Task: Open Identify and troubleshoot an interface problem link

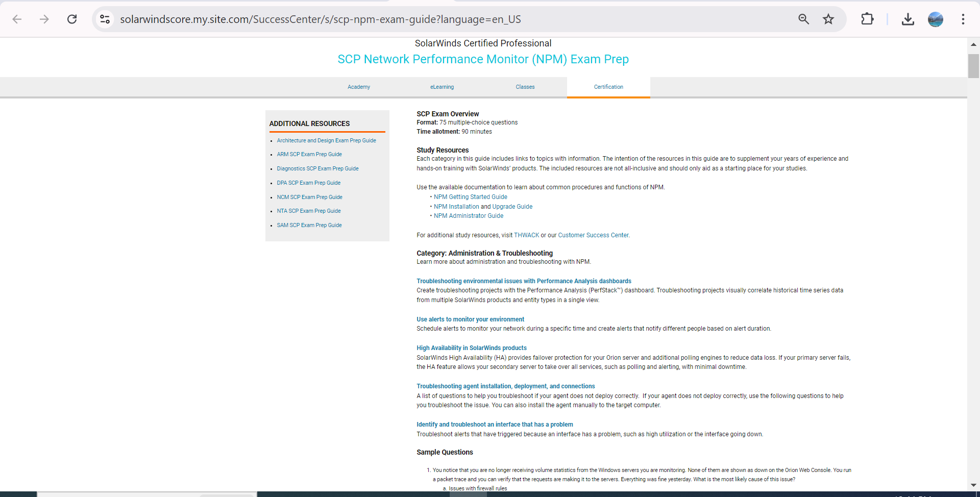Action: 495,425
